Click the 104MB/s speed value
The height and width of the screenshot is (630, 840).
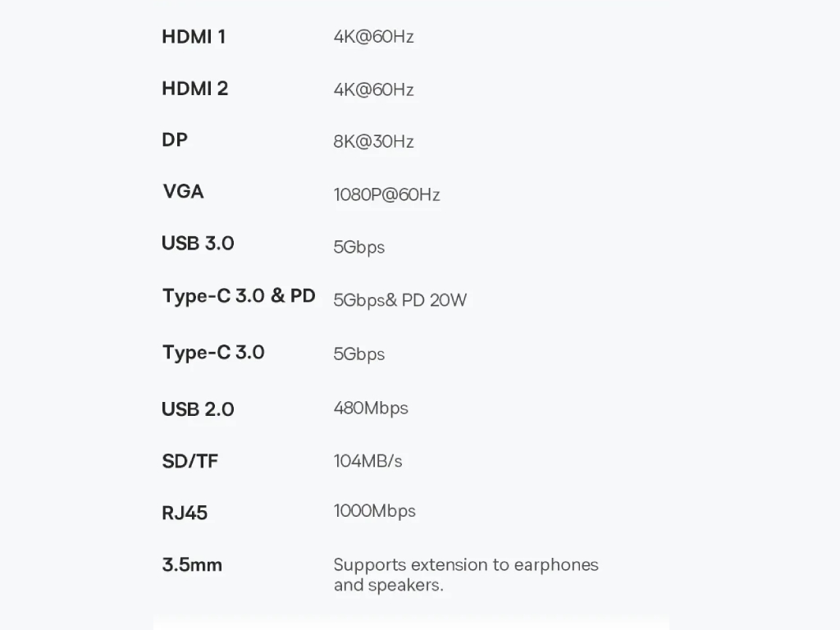point(367,461)
